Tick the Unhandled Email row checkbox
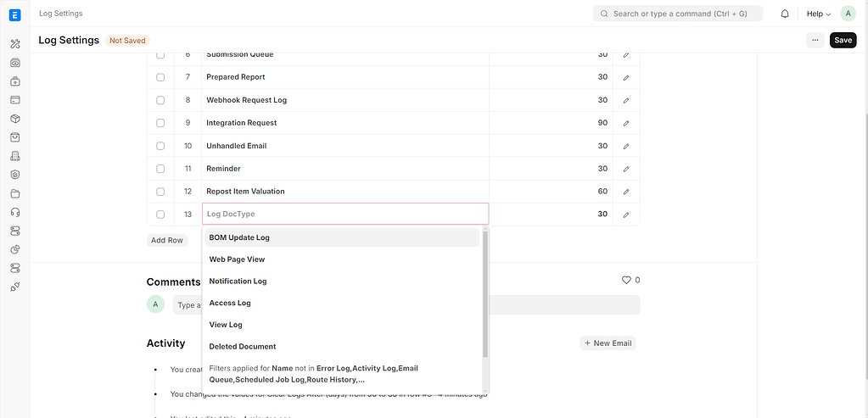 [160, 146]
